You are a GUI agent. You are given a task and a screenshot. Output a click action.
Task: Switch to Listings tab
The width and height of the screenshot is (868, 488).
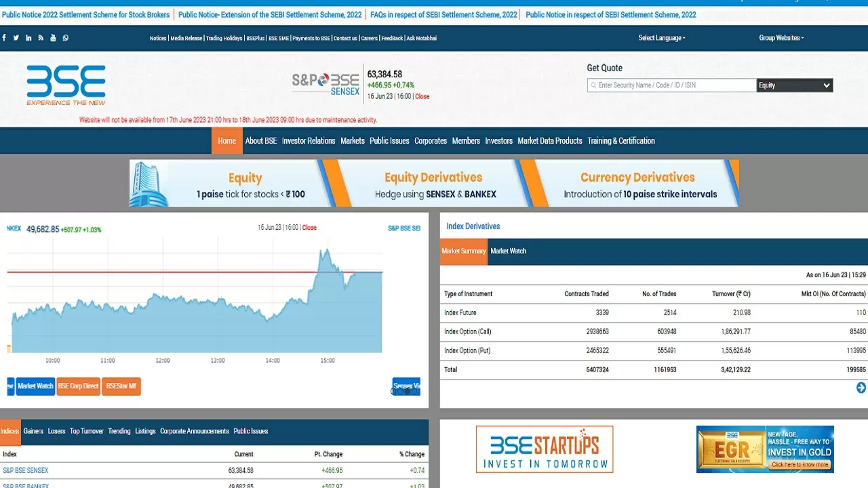145,431
